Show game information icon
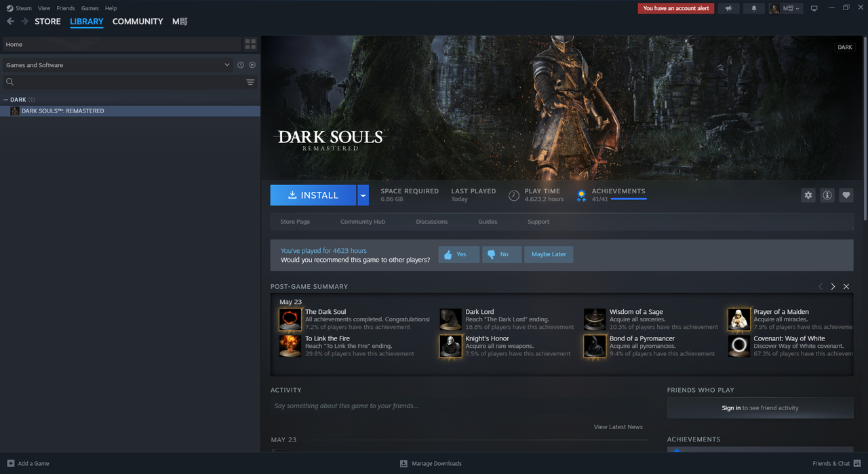868x474 pixels. pyautogui.click(x=827, y=195)
